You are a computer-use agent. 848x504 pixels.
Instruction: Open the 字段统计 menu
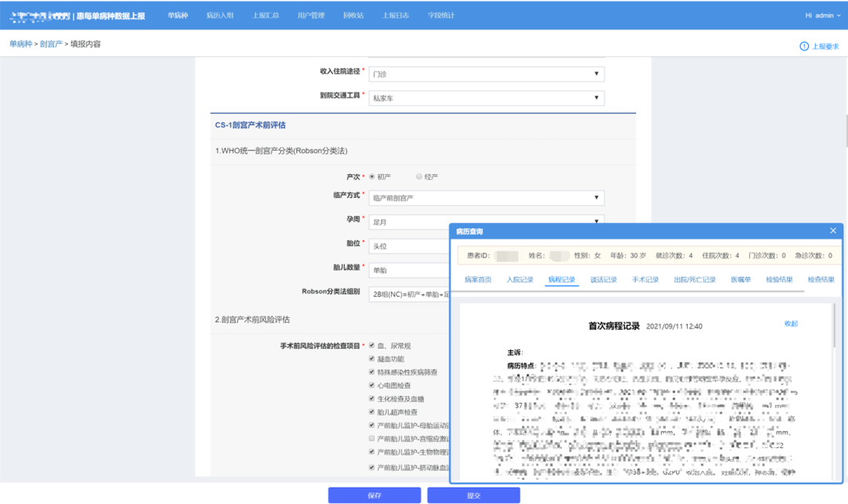[440, 16]
